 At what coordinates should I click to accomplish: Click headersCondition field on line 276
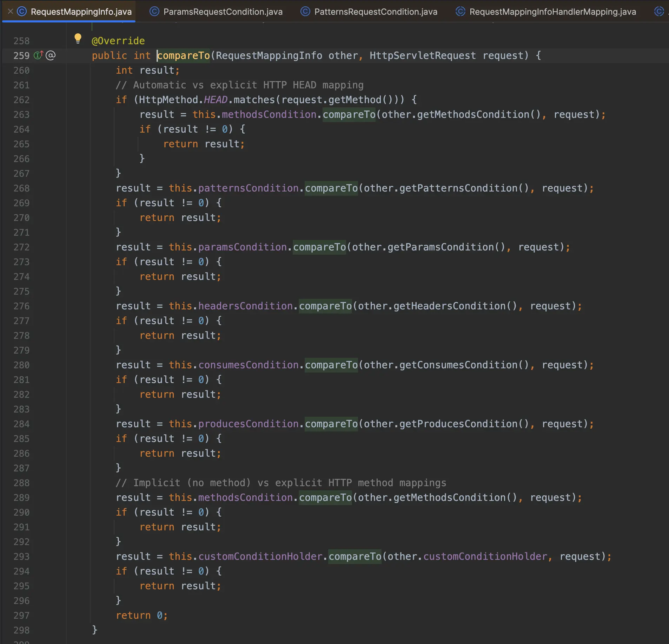pos(245,306)
